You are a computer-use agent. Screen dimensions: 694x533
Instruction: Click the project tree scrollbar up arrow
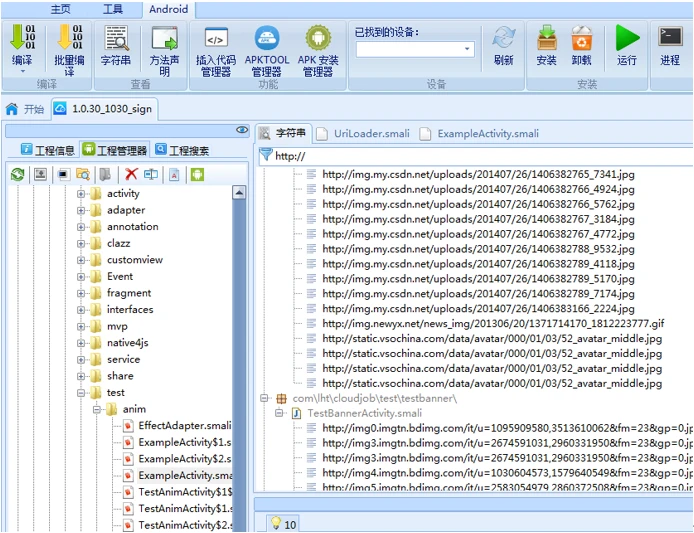[239, 192]
